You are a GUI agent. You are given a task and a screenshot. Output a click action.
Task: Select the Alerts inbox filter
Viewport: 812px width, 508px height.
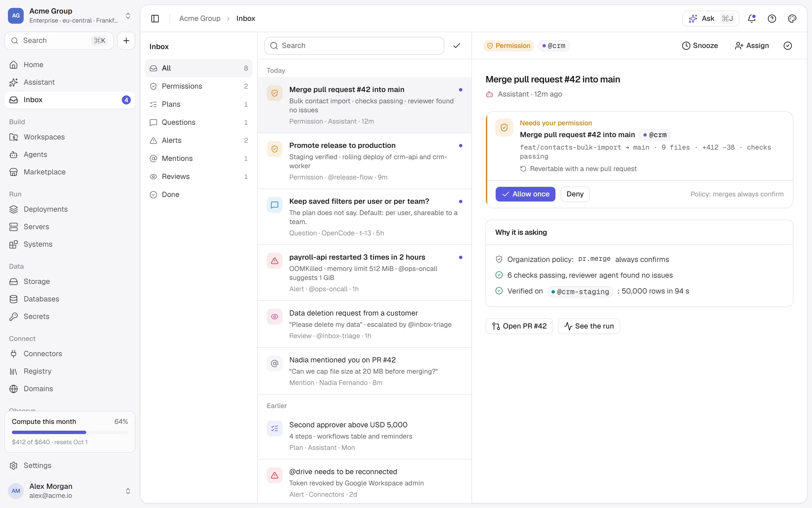coord(199,141)
